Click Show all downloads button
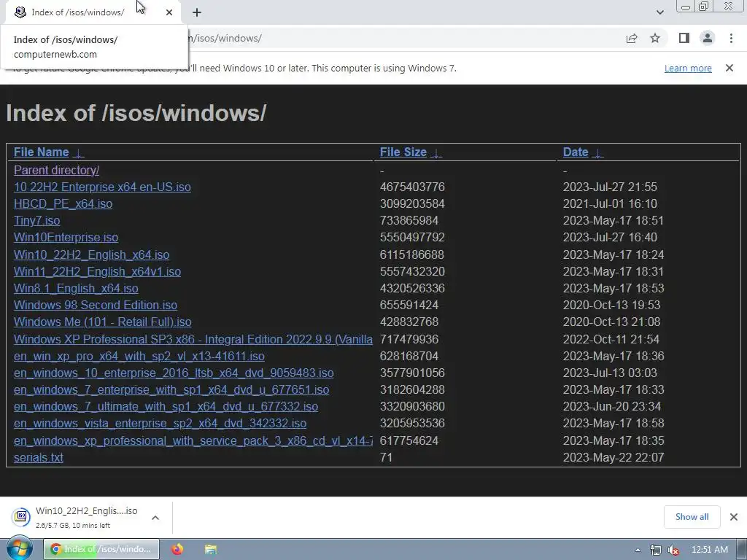The image size is (747, 560). pos(692,517)
